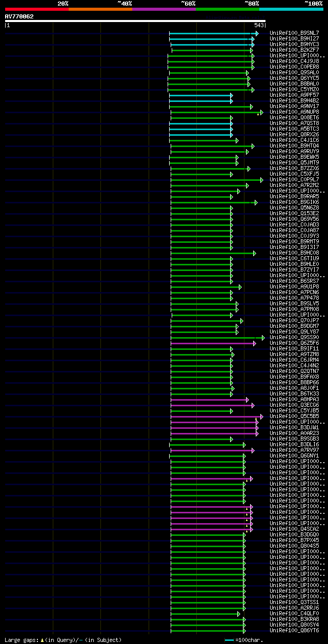Click the green ~80% identity legend segment
This screenshot has width=328, height=644.
tap(228, 9)
